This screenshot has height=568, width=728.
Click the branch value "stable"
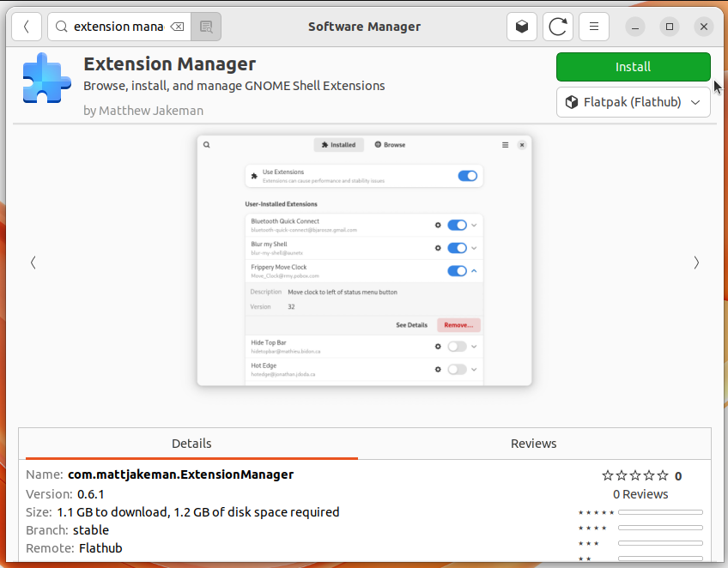click(x=91, y=530)
